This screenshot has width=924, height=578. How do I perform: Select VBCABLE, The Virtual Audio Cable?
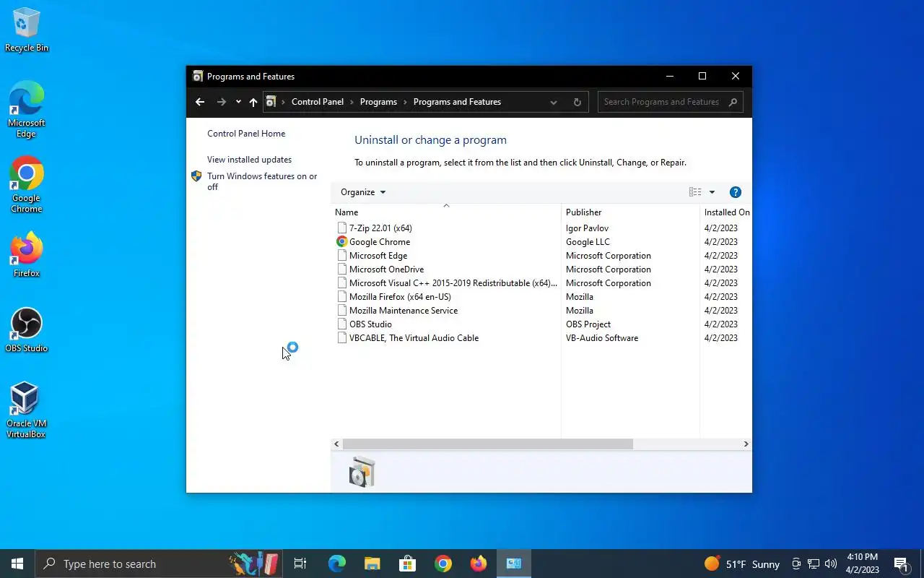(x=414, y=338)
